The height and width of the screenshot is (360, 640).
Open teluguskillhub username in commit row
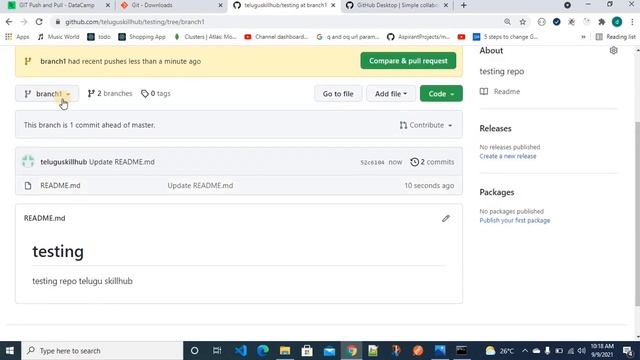[64, 162]
